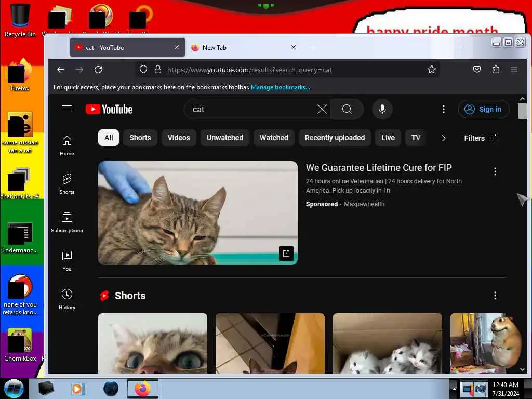Open the Filters panel
This screenshot has width=532, height=399.
click(482, 138)
